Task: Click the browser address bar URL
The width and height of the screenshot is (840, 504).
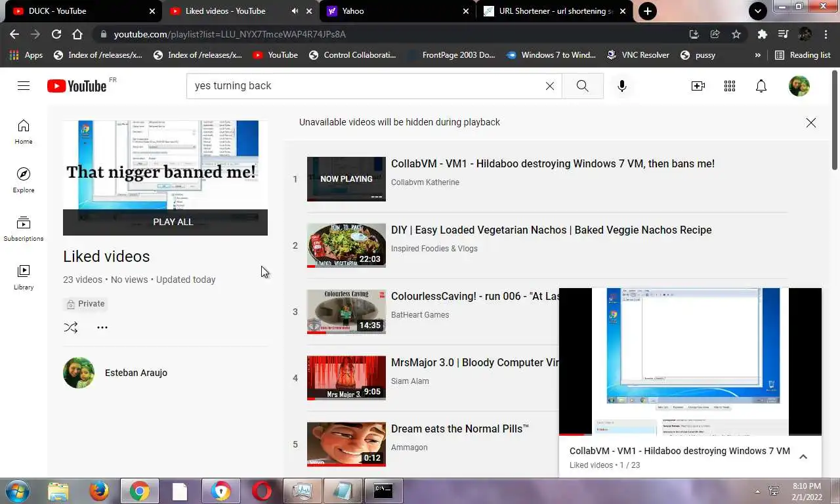Action: click(230, 34)
